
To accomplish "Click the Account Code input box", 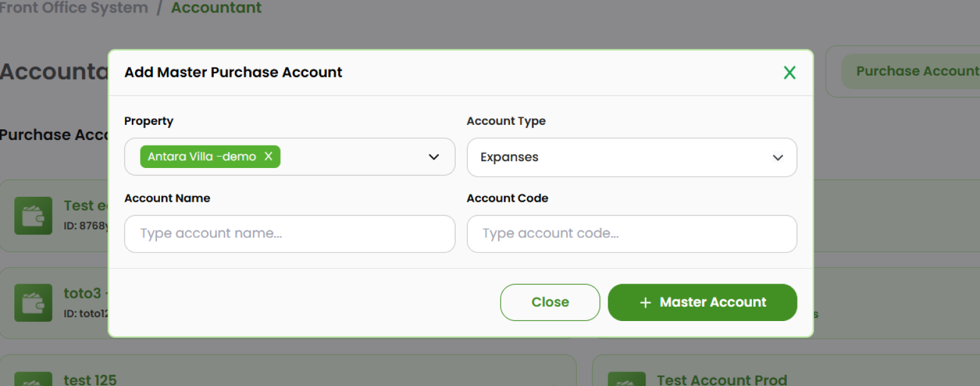I will pos(632,234).
